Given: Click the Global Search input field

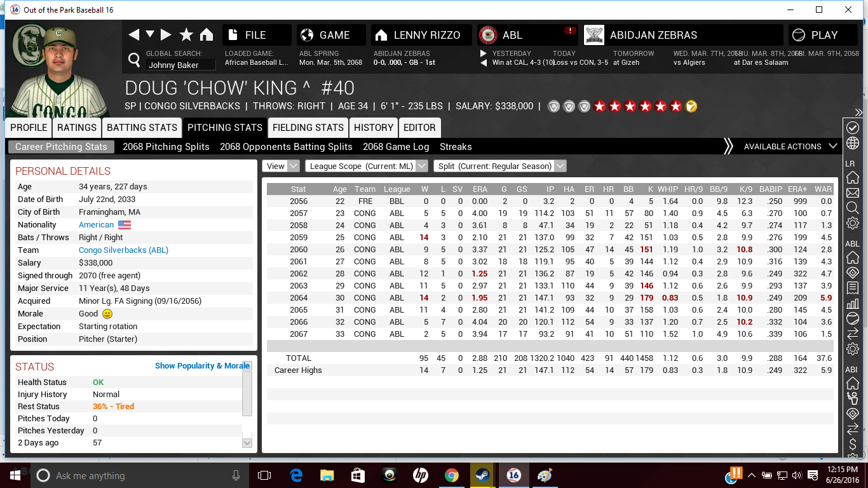Looking at the screenshot, I should click(x=180, y=65).
